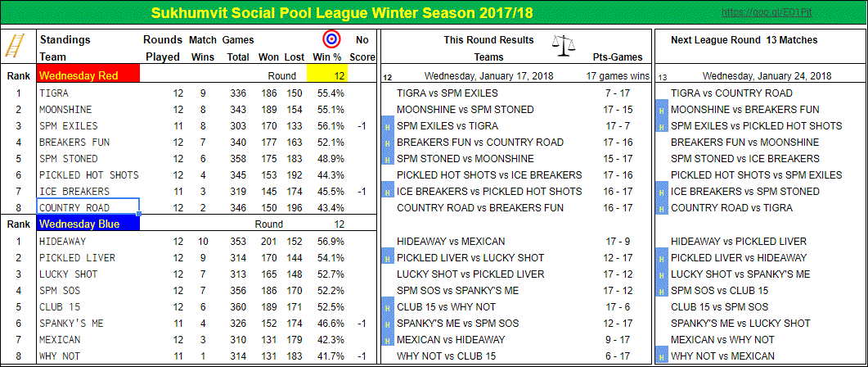Click the H marker next to WHY NOT vs MEXICAN

coord(660,356)
